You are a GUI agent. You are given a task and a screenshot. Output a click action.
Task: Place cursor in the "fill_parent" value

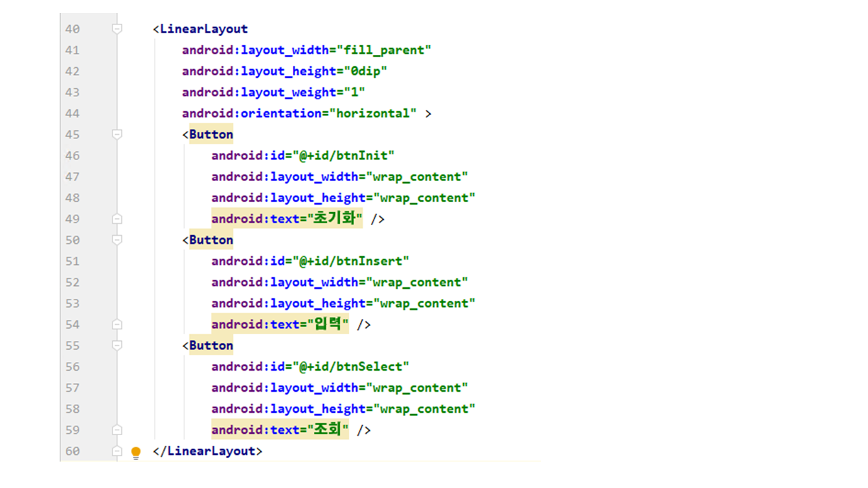coord(387,50)
